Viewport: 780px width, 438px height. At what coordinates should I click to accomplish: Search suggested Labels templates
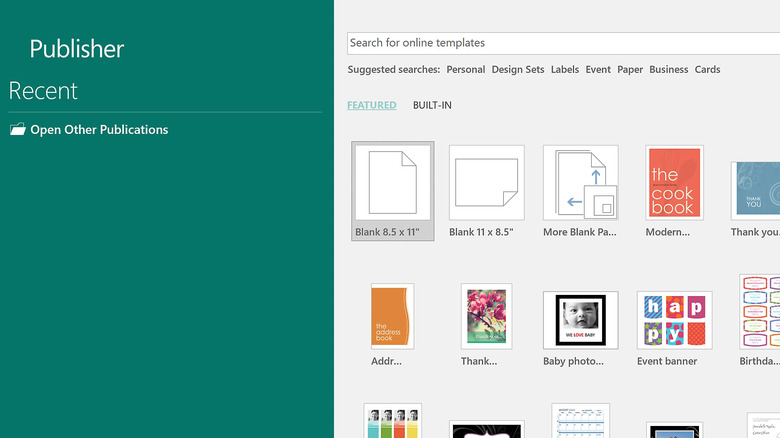tap(565, 70)
